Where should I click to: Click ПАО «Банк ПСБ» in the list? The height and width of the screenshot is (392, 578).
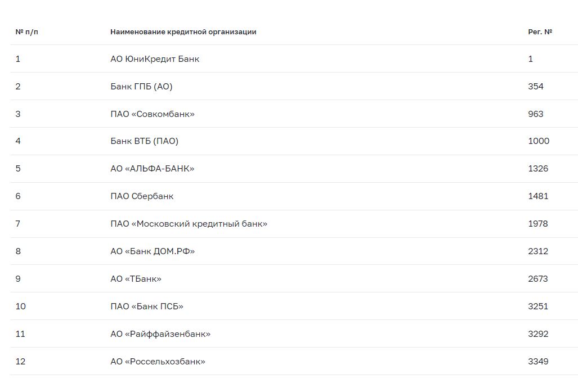147,307
